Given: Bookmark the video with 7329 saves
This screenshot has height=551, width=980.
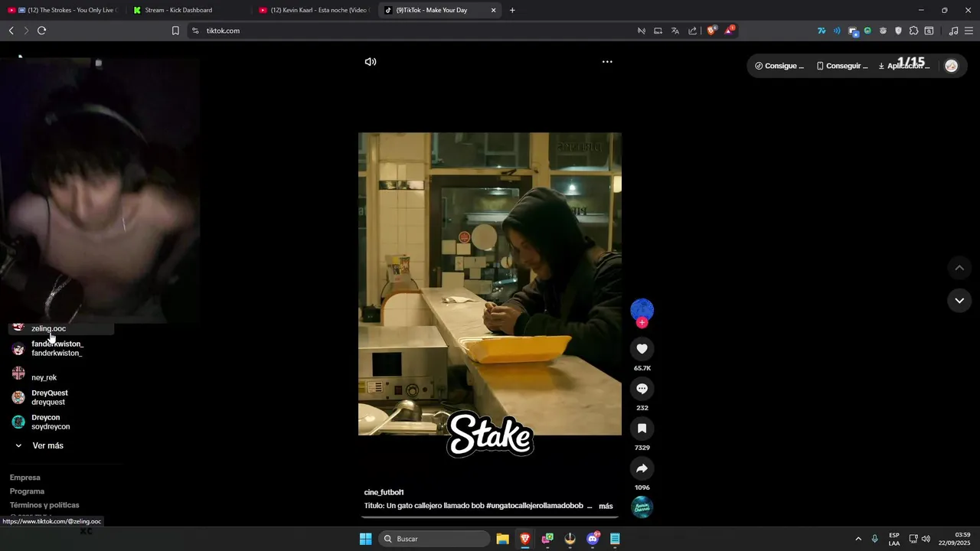Looking at the screenshot, I should pyautogui.click(x=642, y=429).
